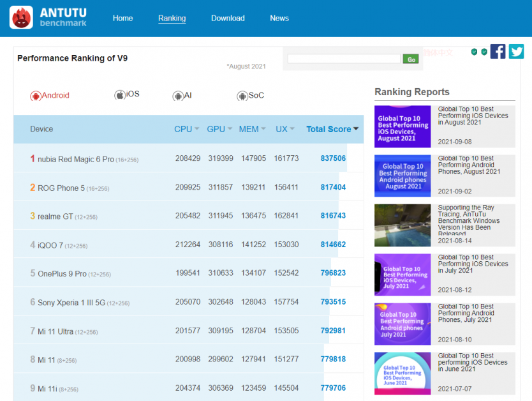Open the Ranking menu item
Image resolution: width=532 pixels, height=401 pixels.
coord(172,18)
